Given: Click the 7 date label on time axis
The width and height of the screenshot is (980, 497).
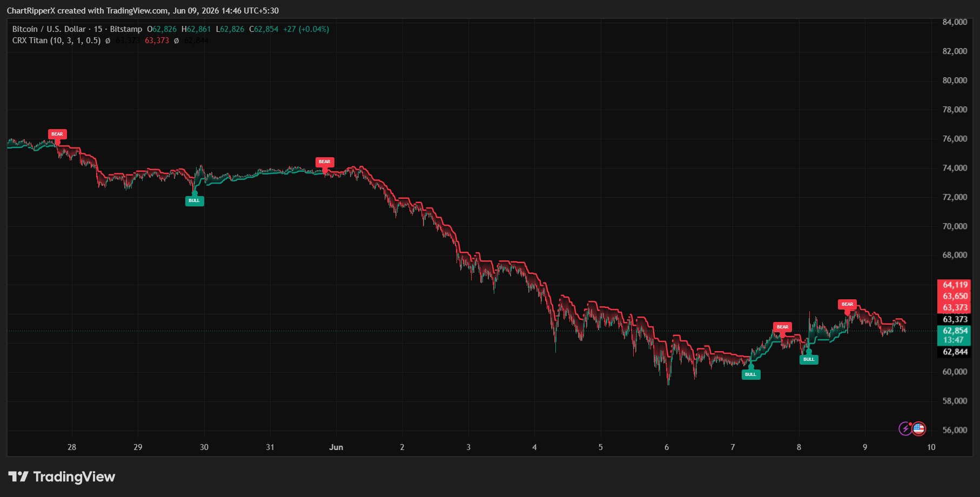Looking at the screenshot, I should [x=733, y=447].
